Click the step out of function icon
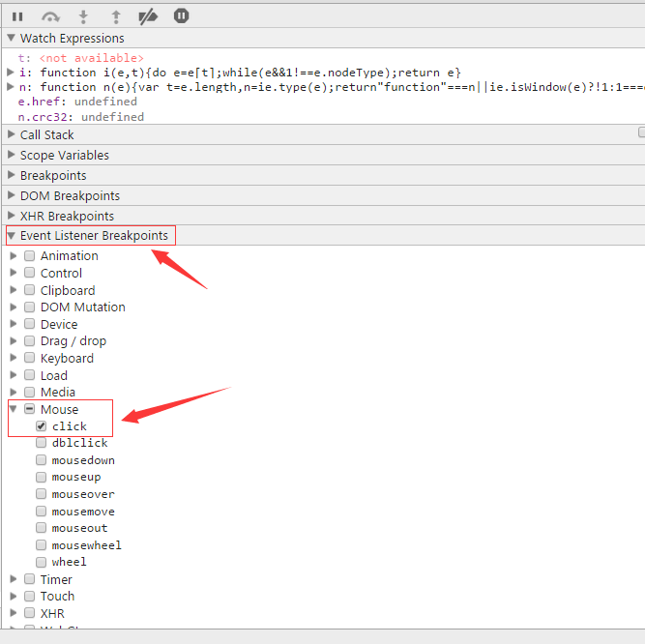Viewport: 645px width, 644px height. (116, 16)
